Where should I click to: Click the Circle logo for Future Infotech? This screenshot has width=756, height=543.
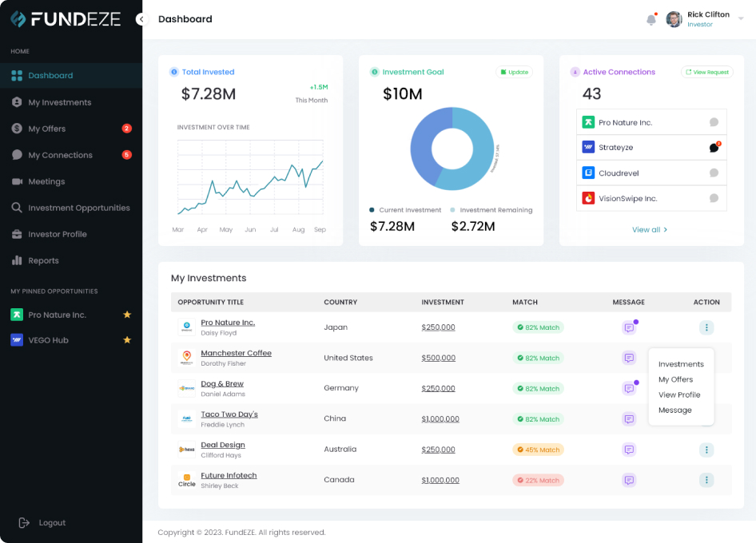[x=185, y=479]
